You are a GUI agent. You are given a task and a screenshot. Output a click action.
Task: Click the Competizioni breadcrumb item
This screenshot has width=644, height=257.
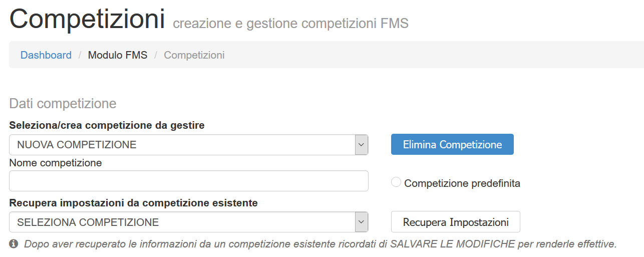tap(194, 55)
